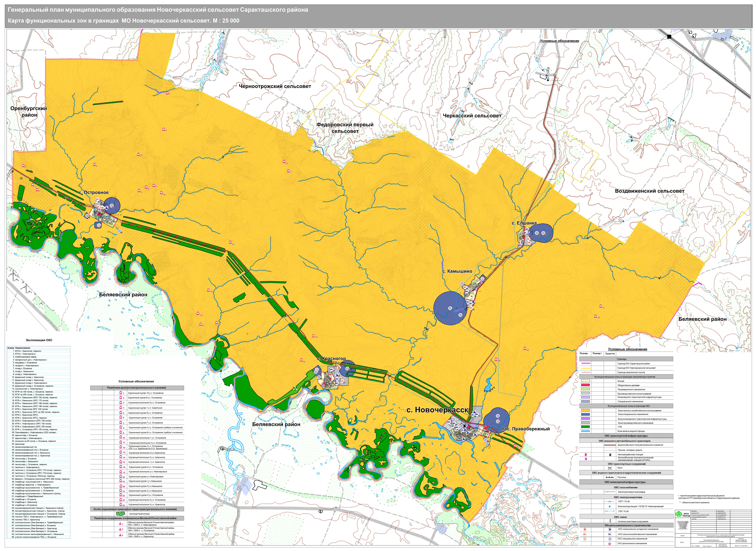Click the orange planned коммунально-складского ОКС icon

point(585,529)
